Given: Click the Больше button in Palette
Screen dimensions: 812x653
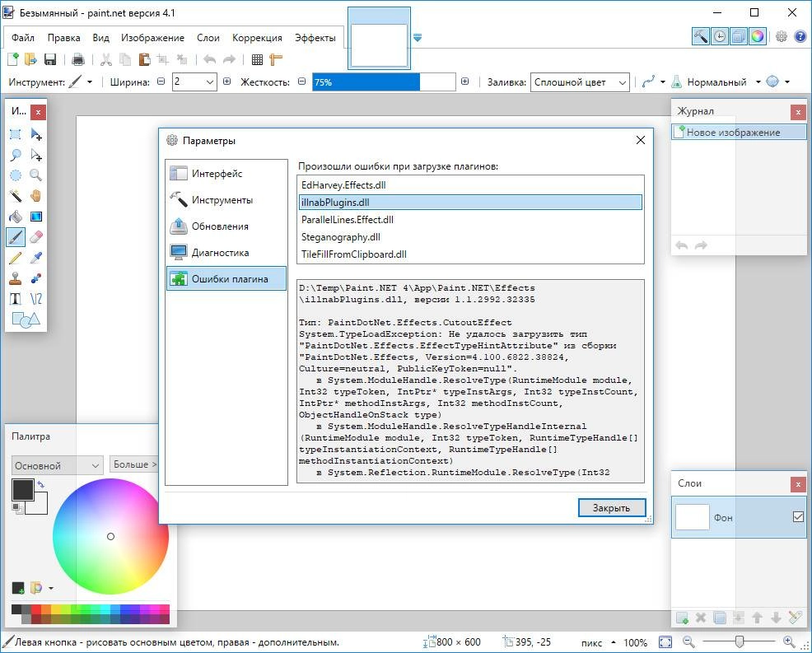Looking at the screenshot, I should pos(134,464).
